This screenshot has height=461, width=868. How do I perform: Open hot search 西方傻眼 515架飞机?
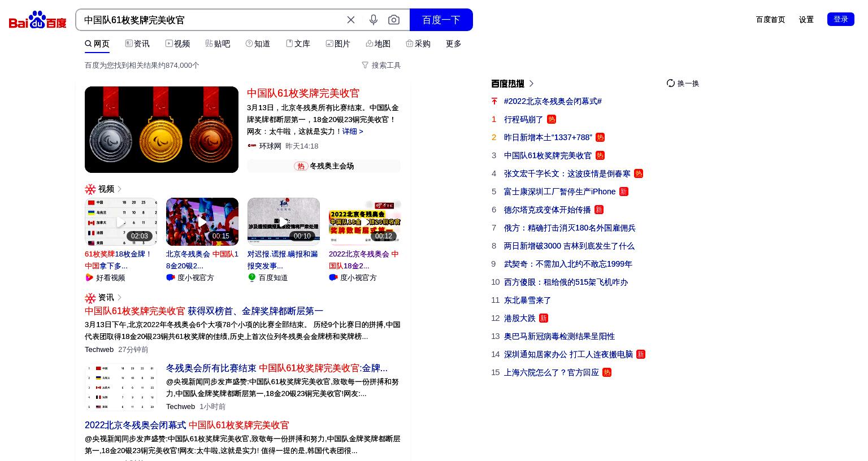pos(566,282)
